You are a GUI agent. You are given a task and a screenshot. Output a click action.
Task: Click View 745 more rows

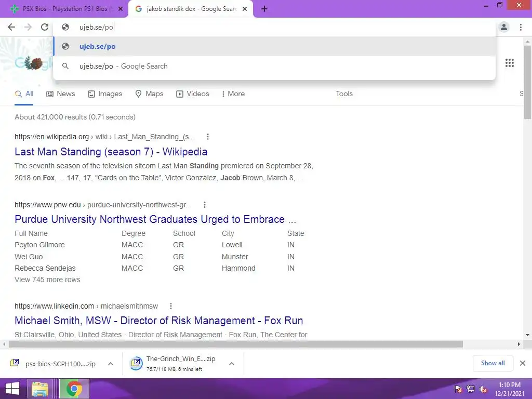tap(47, 280)
